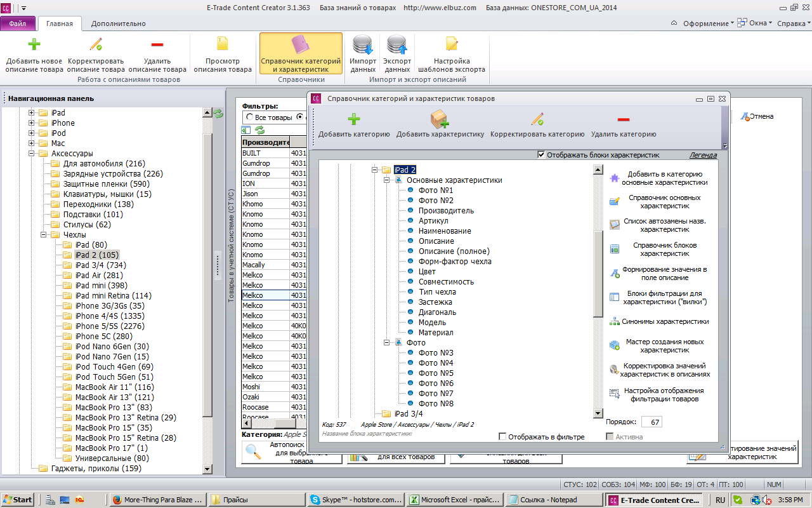The image size is (812, 508).
Task: Switch to the Дополнительно ribbon tab
Action: point(118,23)
